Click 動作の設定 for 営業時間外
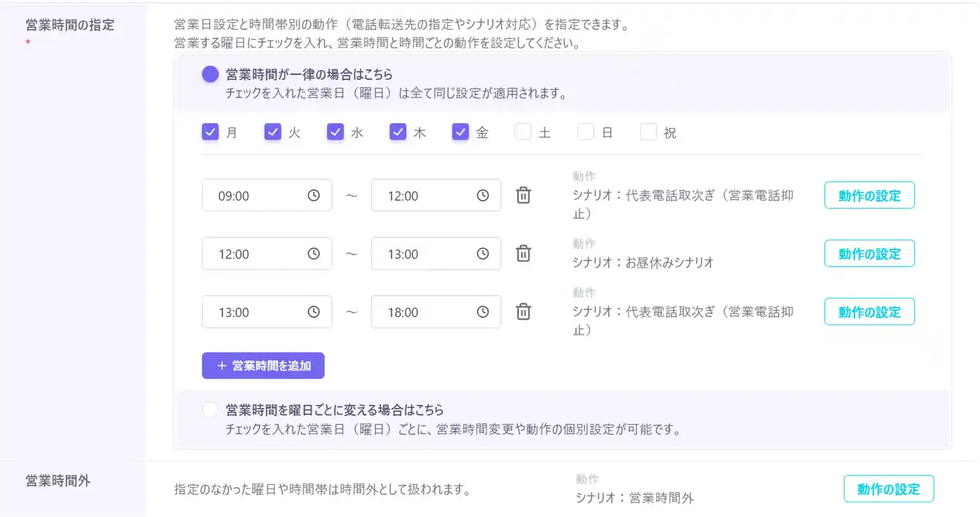 click(x=888, y=489)
